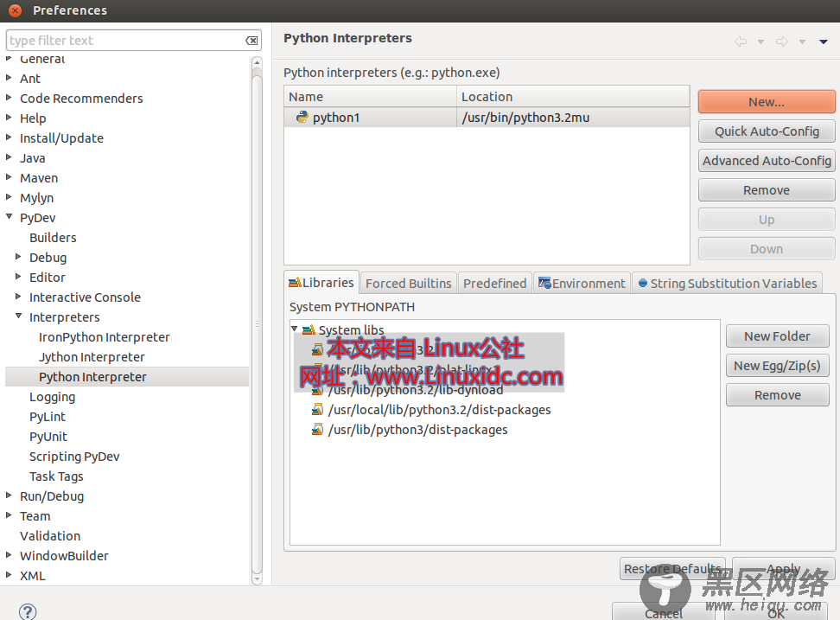Click the forward navigation arrow icon
The height and width of the screenshot is (620, 840).
(x=781, y=42)
